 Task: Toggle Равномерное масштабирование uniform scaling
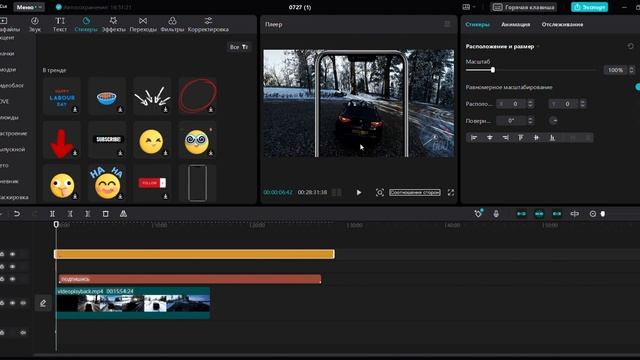click(638, 87)
